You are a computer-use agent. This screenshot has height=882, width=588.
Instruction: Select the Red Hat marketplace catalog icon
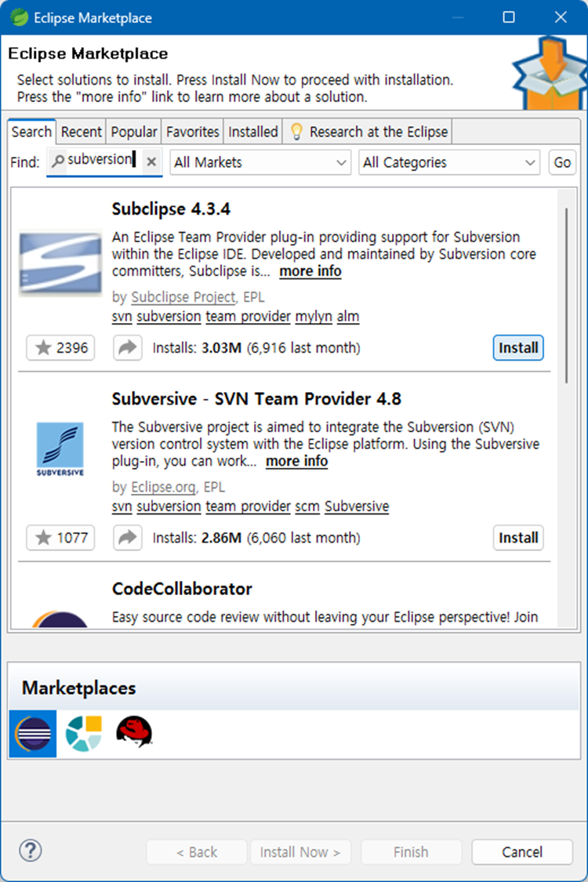coord(134,731)
